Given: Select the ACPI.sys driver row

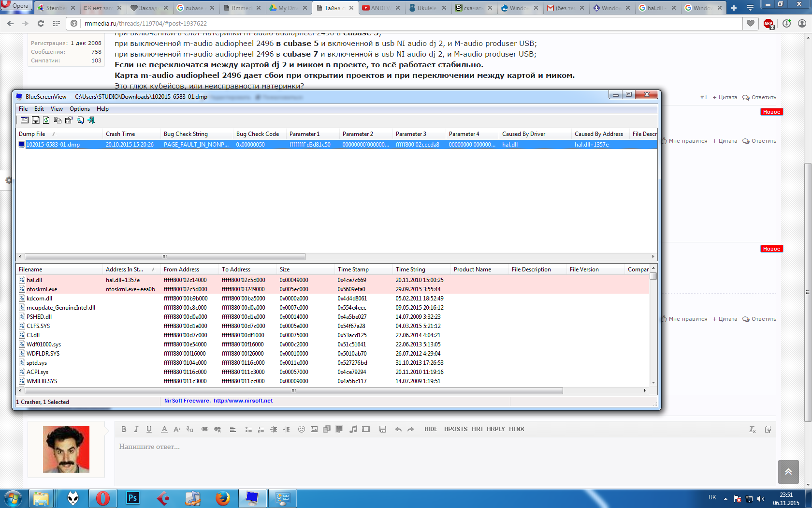Looking at the screenshot, I should 333,372.
